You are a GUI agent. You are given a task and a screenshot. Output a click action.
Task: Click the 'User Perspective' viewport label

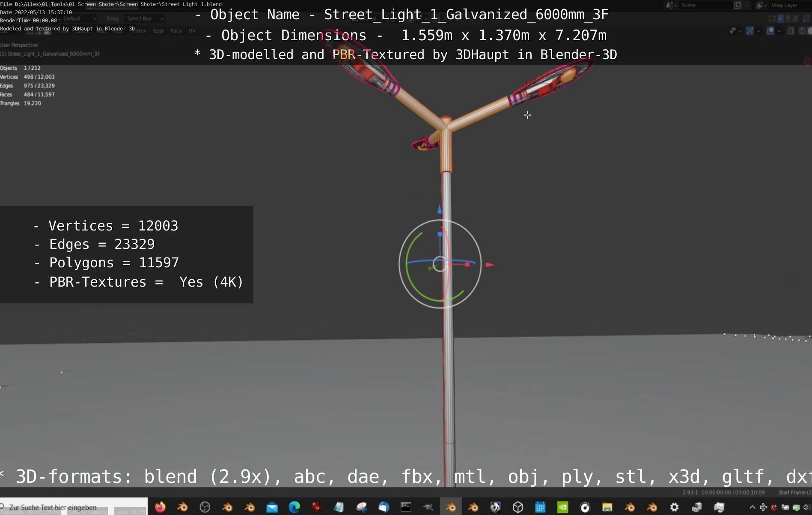(x=19, y=45)
